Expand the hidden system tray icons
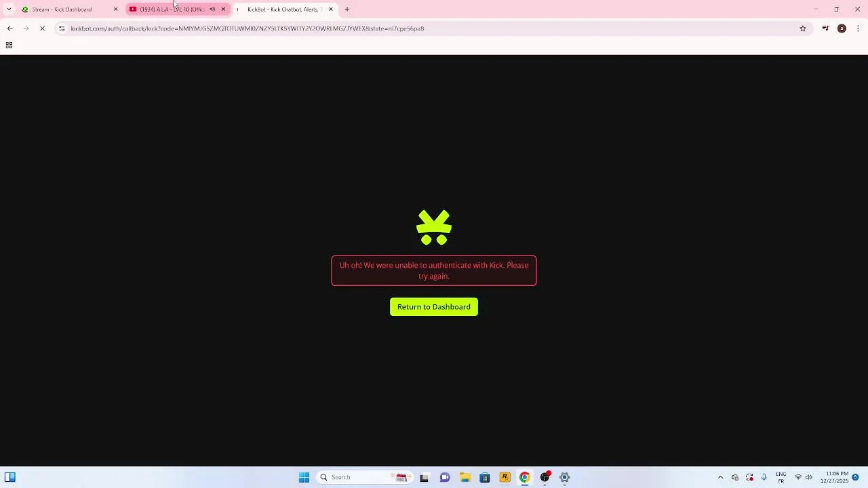Screen dimensions: 868x488 [x=720, y=477]
